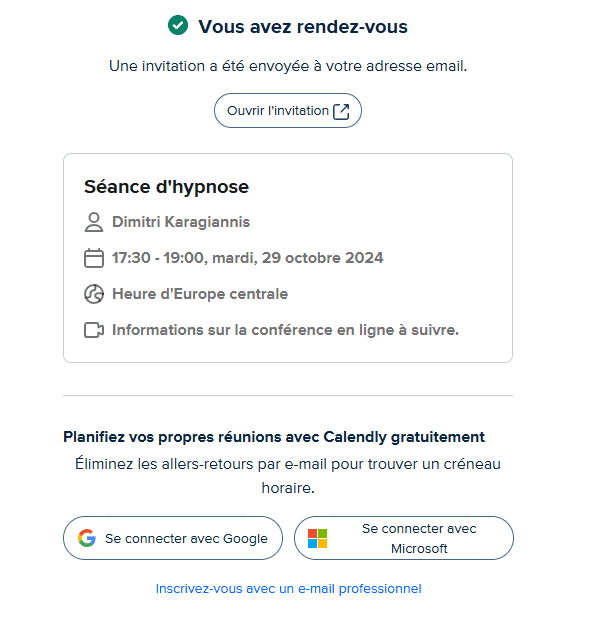The image size is (612, 628).
Task: Choose Se connecter avec Microsoft
Action: click(x=404, y=538)
